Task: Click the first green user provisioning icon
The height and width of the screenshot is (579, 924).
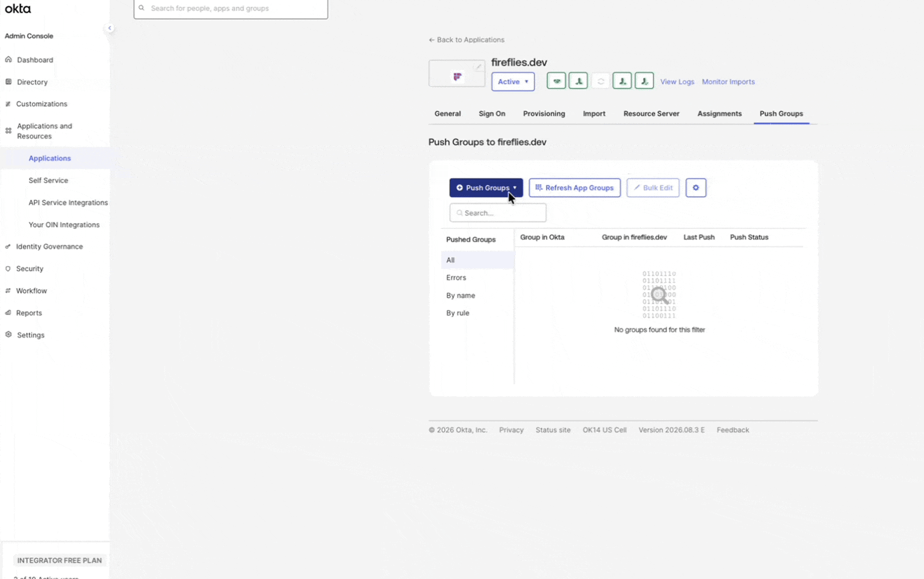Action: pos(578,81)
